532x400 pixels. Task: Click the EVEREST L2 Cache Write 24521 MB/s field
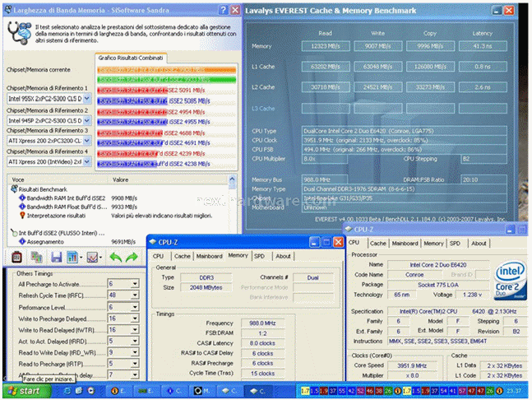378,87
